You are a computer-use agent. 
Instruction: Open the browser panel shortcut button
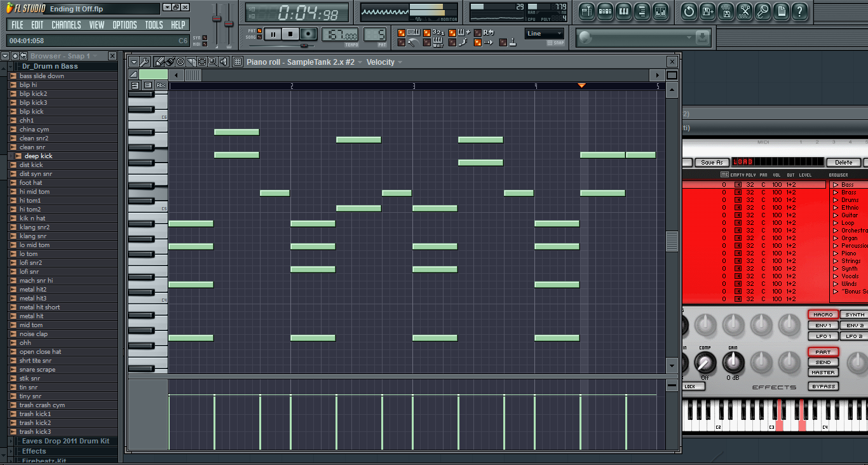click(642, 11)
